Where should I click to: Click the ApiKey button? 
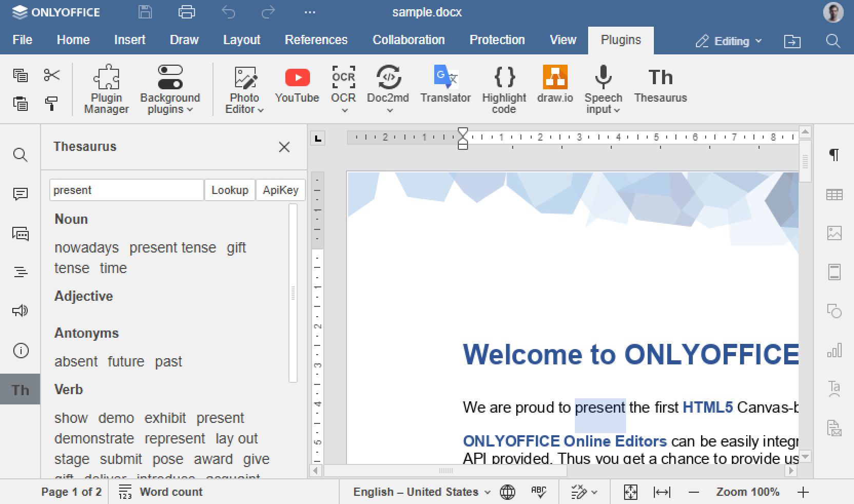pos(280,190)
